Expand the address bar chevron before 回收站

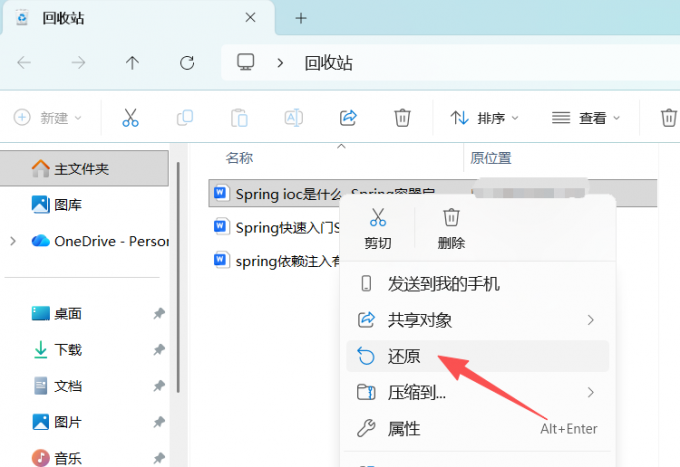[x=280, y=63]
